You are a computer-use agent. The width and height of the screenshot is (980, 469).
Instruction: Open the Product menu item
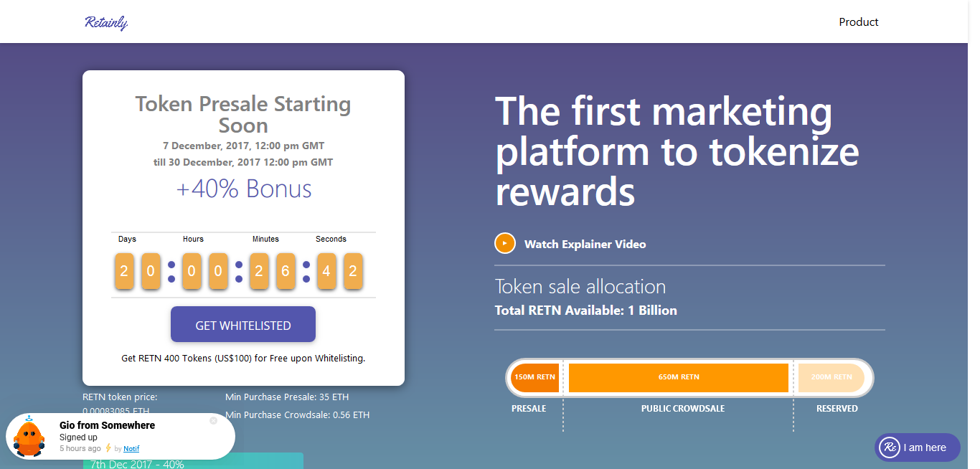[859, 22]
